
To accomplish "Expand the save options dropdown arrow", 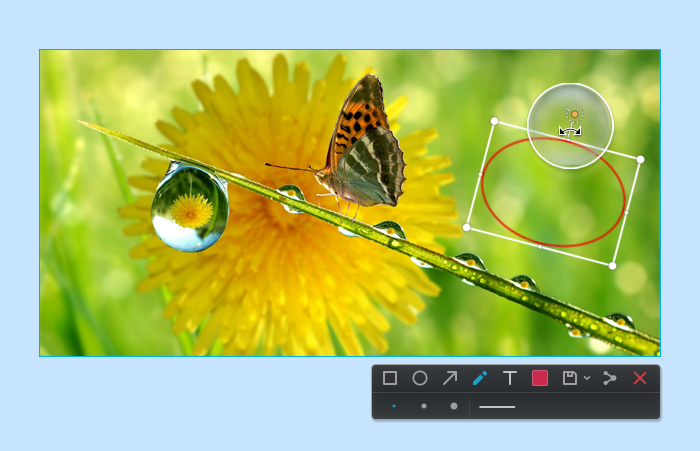I will (587, 378).
